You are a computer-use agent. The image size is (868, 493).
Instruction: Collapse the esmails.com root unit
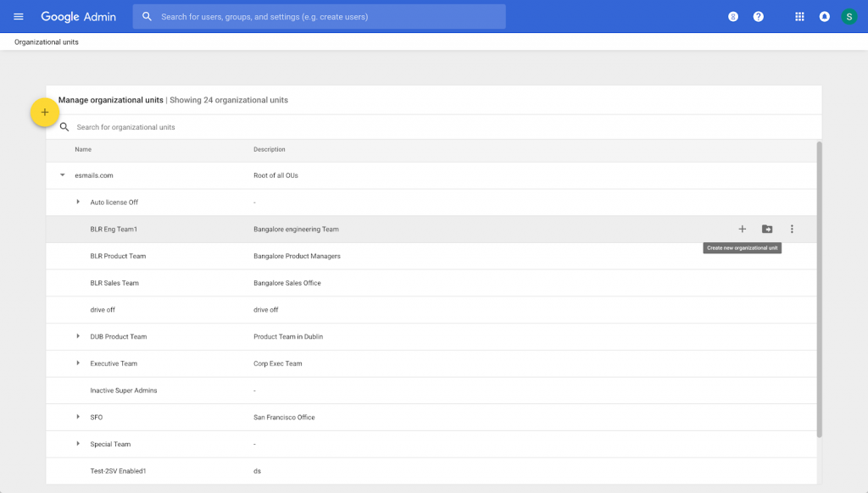pyautogui.click(x=62, y=175)
